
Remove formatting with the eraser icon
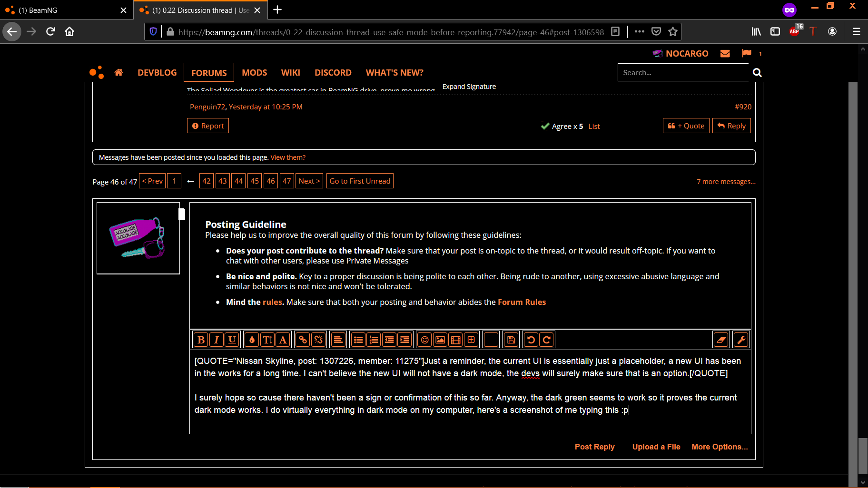coord(721,340)
